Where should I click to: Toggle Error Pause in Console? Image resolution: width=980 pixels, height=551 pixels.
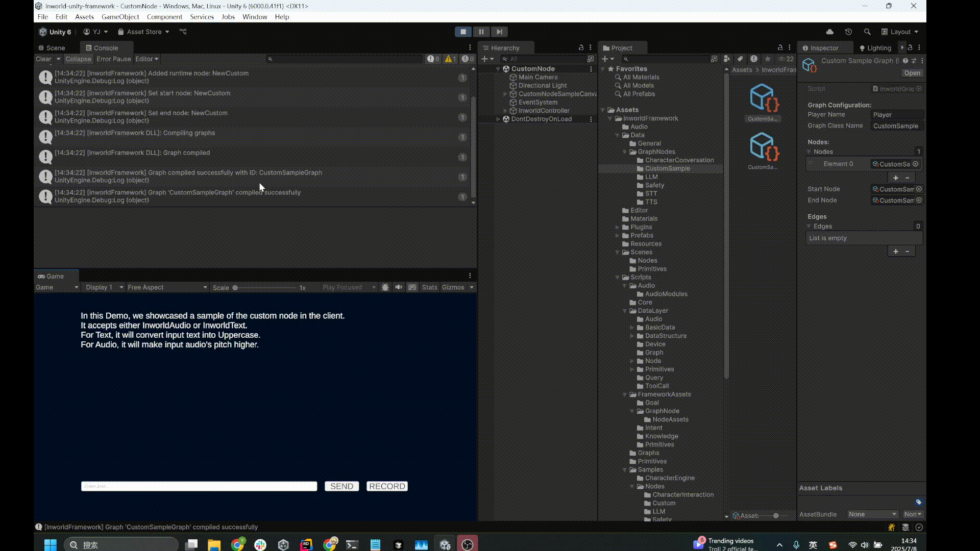click(x=113, y=59)
